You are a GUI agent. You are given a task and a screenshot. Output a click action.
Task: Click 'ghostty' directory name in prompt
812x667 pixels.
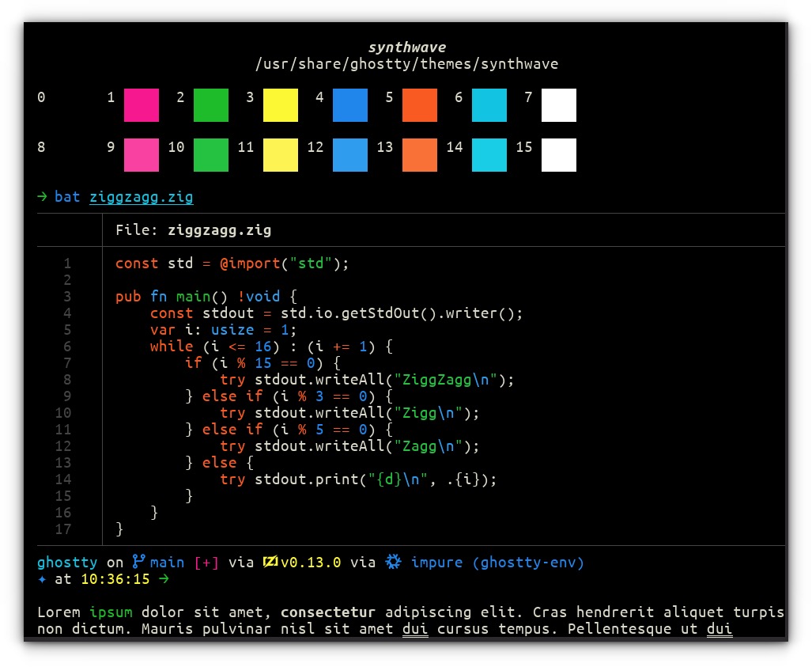pos(67,563)
